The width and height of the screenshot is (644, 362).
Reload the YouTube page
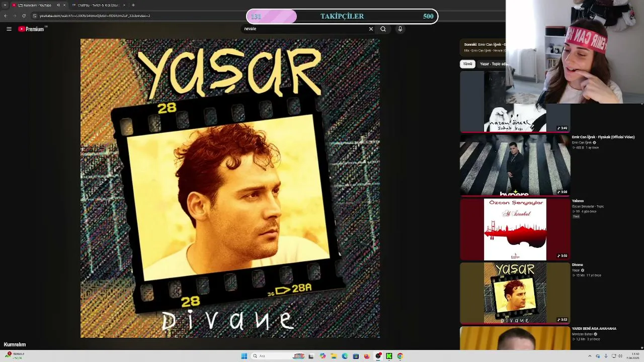[x=24, y=16]
